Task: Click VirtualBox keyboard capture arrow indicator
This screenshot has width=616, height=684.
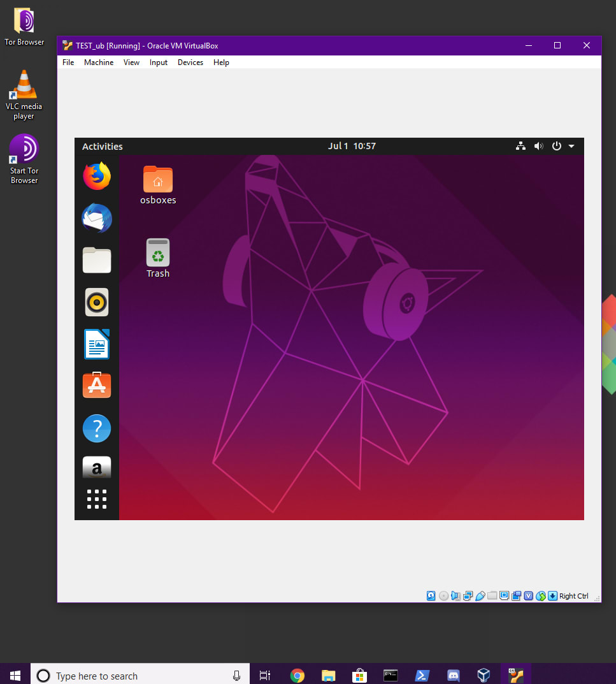Action: [552, 596]
